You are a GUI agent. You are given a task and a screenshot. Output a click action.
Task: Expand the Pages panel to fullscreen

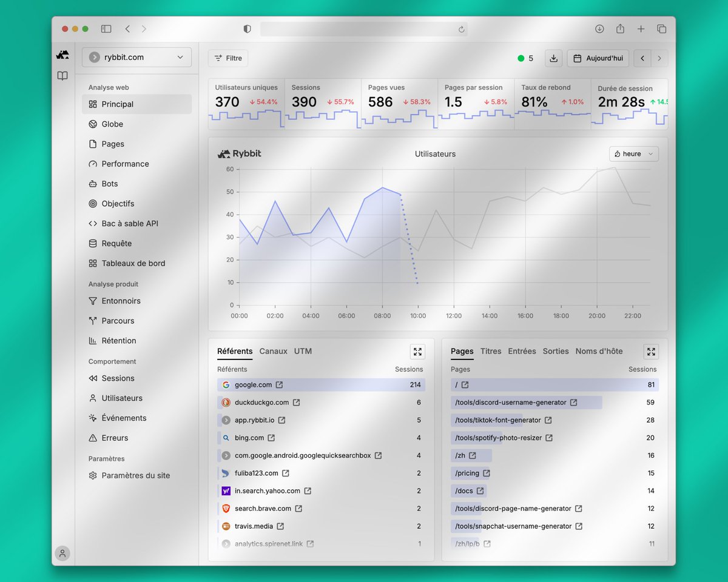651,352
